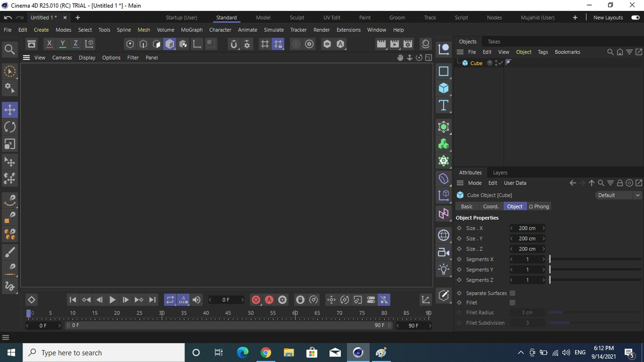Select the Rotate tool
The height and width of the screenshot is (362, 644).
10,127
